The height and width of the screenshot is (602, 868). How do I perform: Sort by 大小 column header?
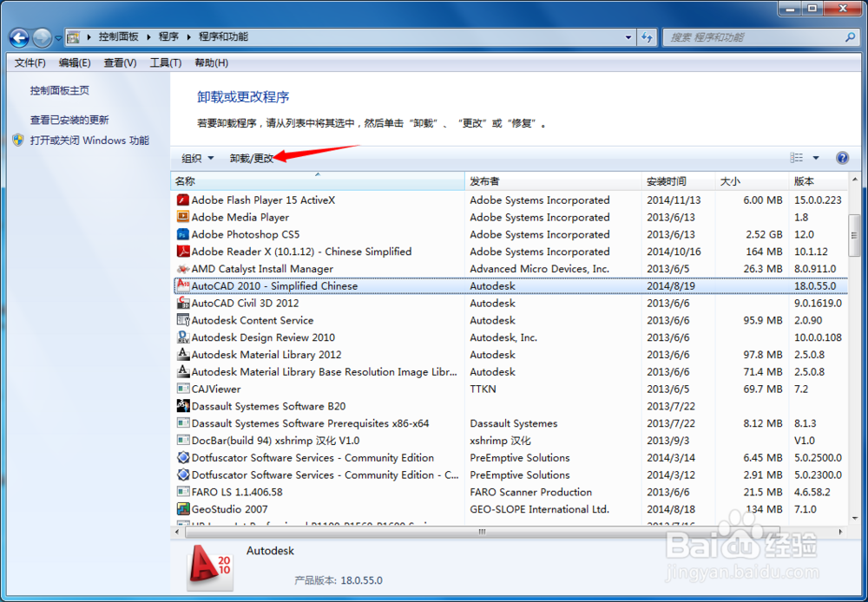752,181
